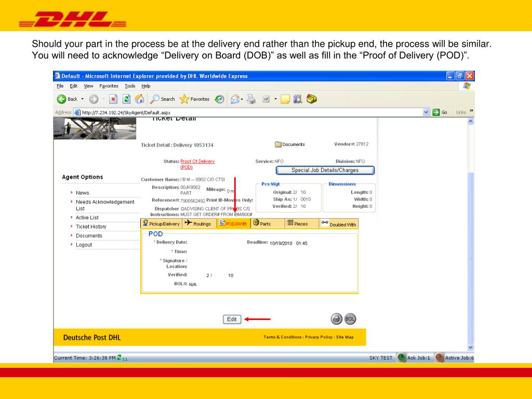Click the browser Back button
The image size is (532, 399).
67,99
